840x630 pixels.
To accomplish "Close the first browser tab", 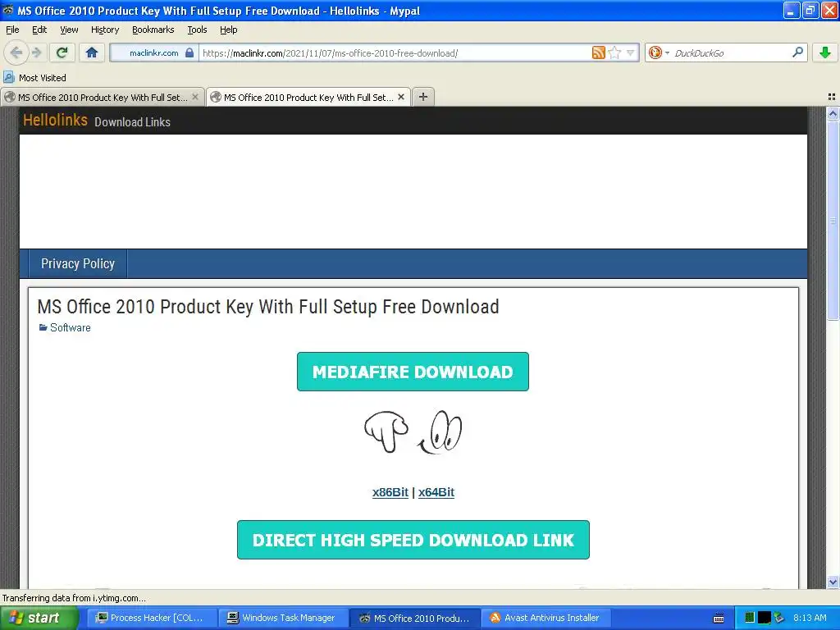I will pyautogui.click(x=195, y=97).
